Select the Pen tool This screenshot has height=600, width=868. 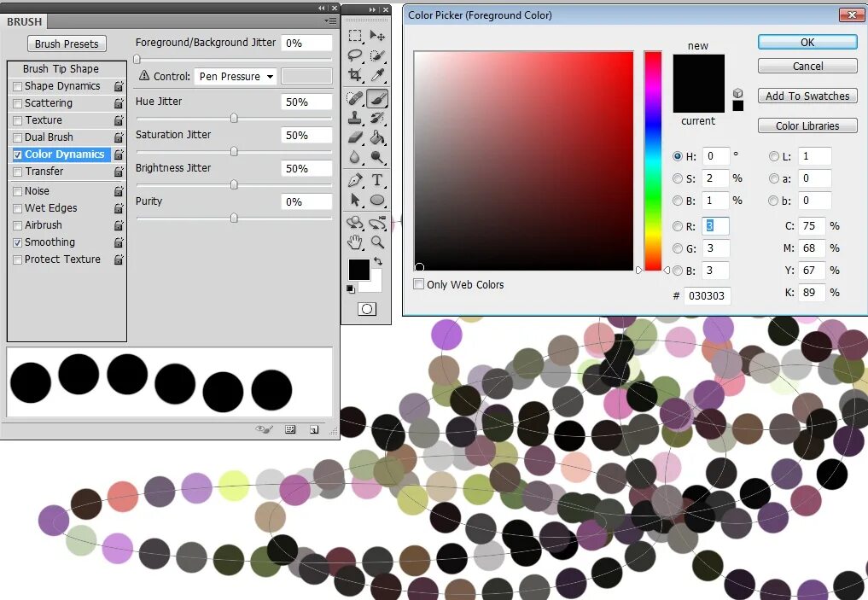click(x=356, y=180)
